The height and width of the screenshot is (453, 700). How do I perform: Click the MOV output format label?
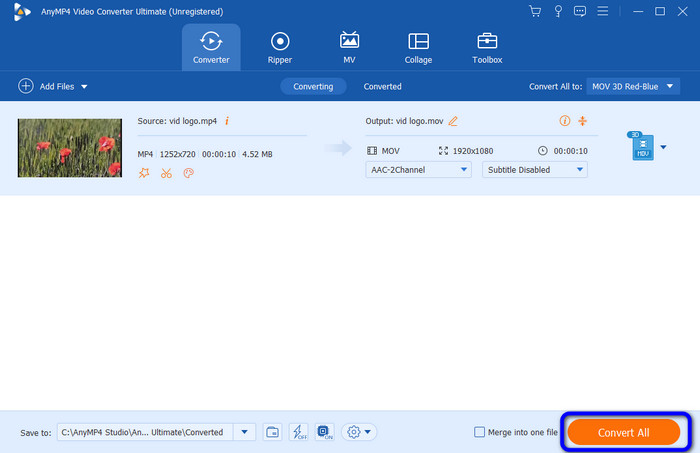(391, 151)
